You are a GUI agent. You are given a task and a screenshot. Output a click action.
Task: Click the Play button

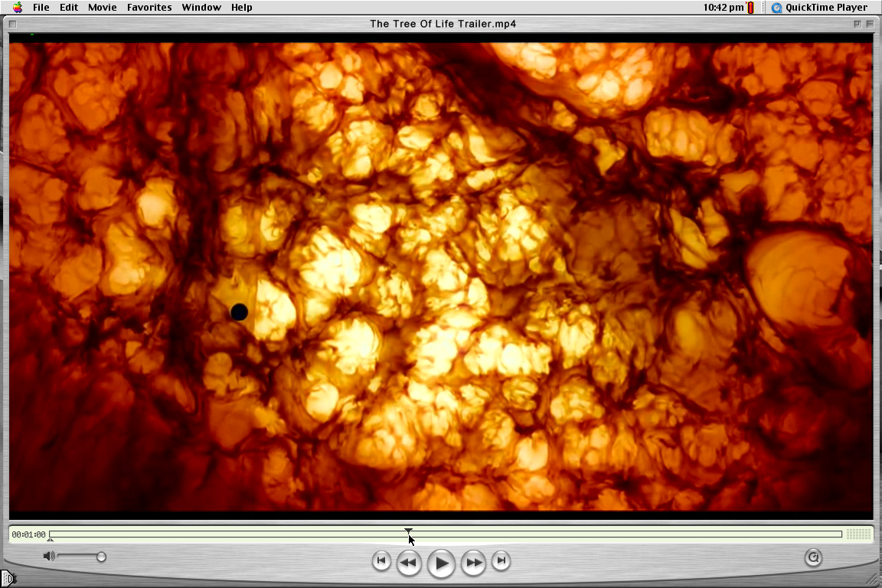441,563
